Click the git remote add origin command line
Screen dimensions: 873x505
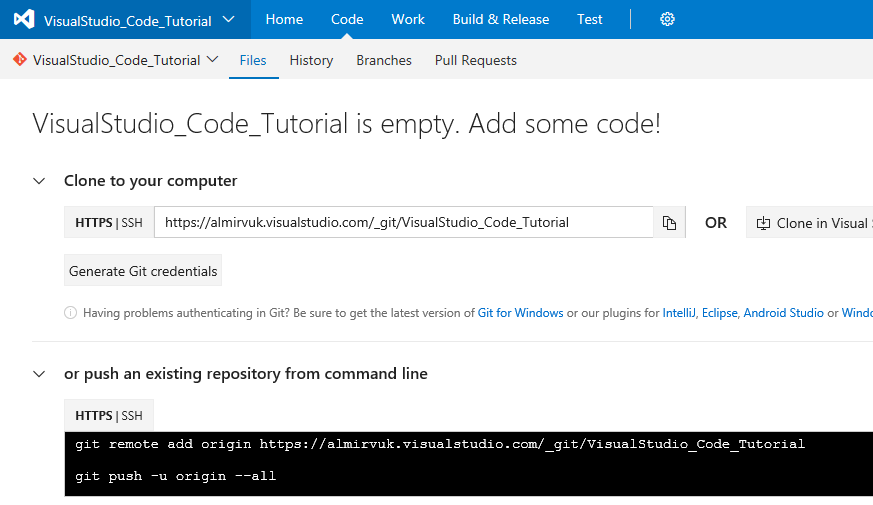440,444
